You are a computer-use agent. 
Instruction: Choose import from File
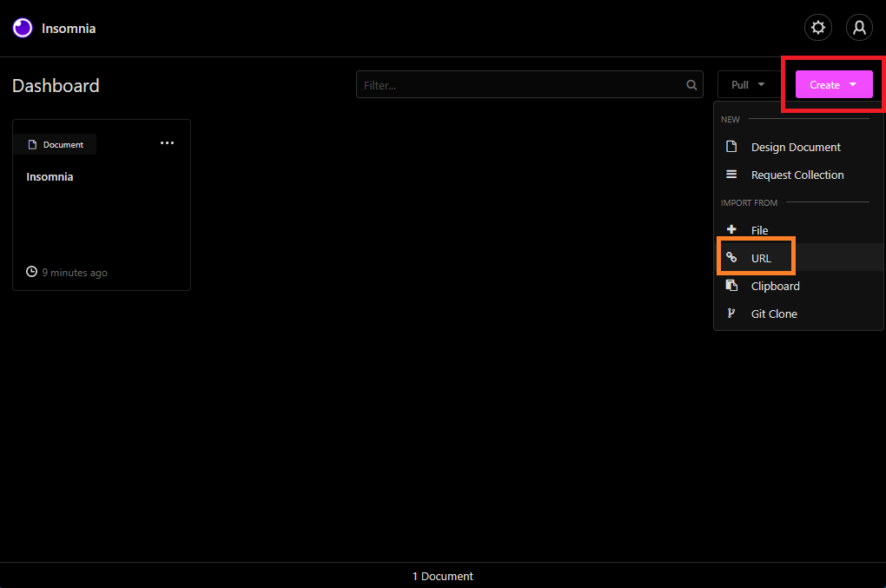[759, 230]
